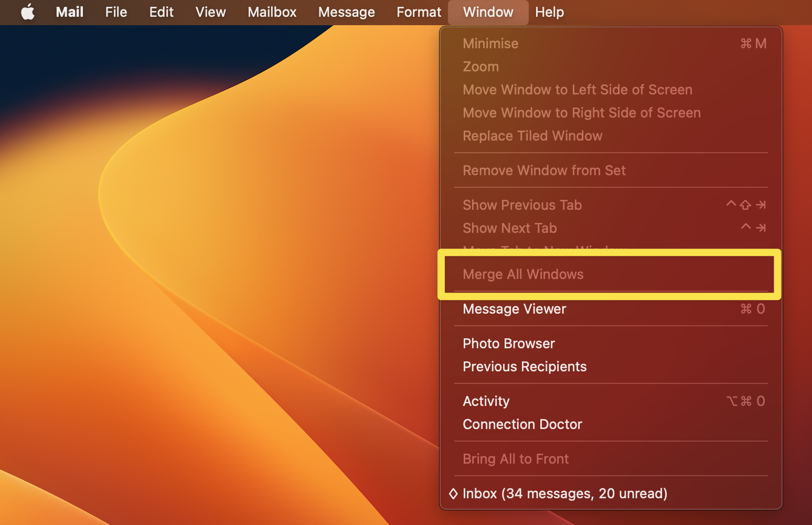Select the Inbox with 20 unread messages

tap(564, 494)
